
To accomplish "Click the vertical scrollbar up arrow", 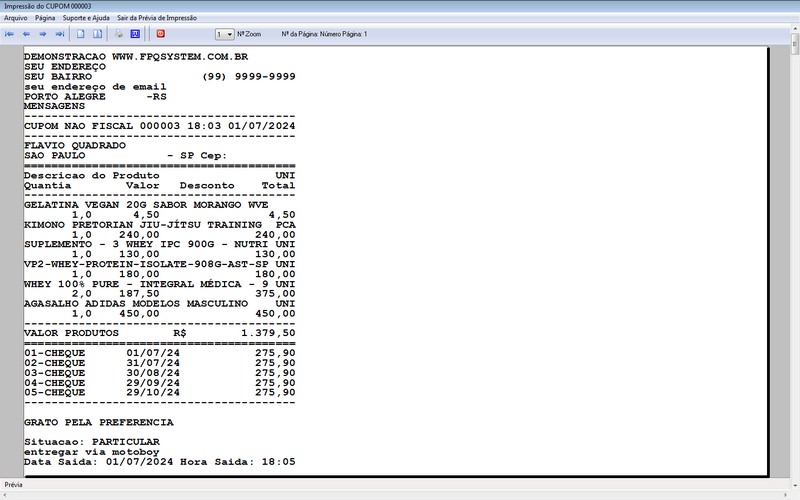I will point(794,29).
